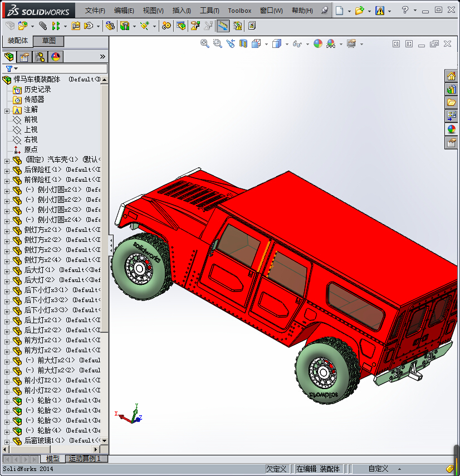The height and width of the screenshot is (476, 460).
Task: Open the DisplayManager tab icon
Action: [56, 57]
